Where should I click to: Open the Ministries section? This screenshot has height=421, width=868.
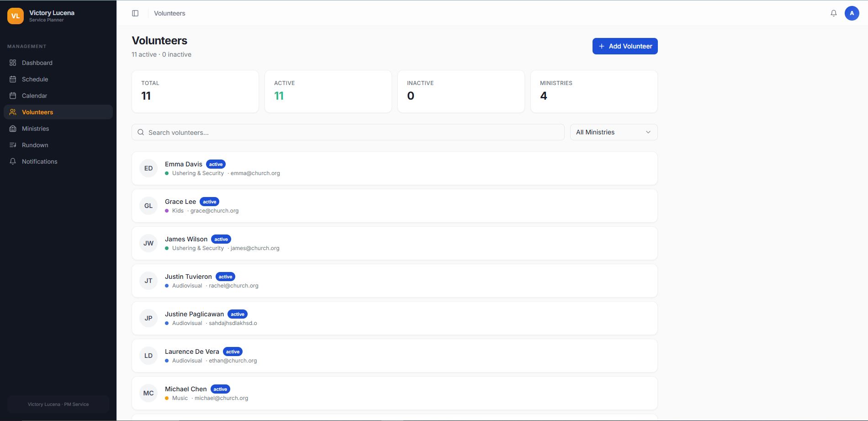(x=58, y=128)
